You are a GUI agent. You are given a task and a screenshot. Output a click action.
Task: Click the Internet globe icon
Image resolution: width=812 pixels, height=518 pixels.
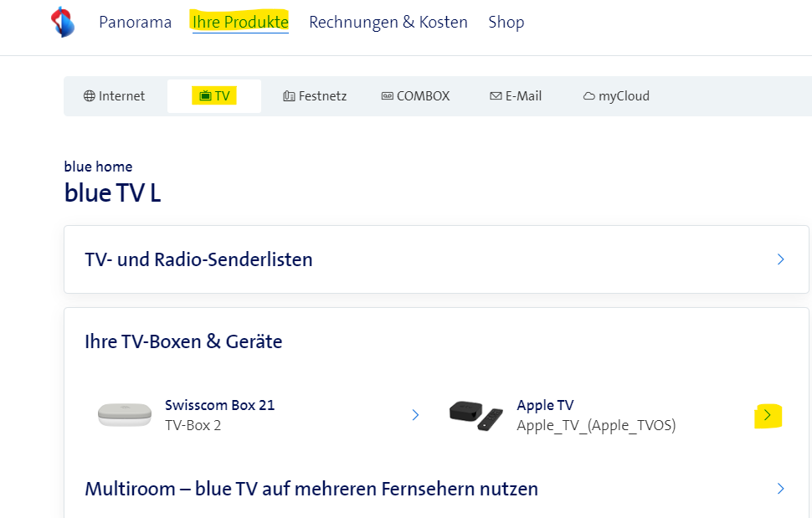pyautogui.click(x=90, y=96)
